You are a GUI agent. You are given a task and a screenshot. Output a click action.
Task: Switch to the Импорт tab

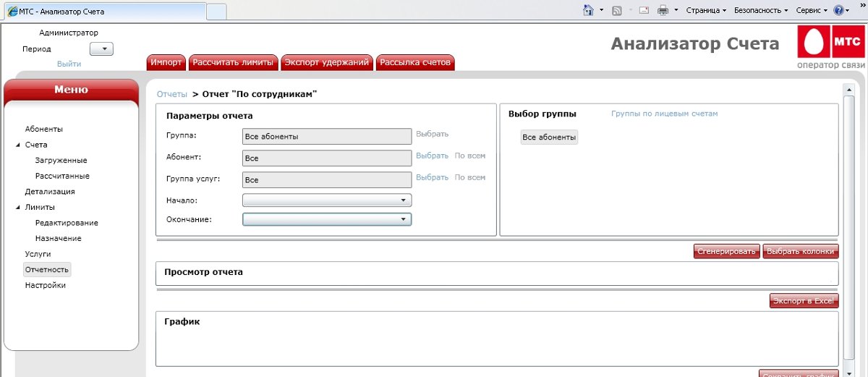(x=166, y=62)
